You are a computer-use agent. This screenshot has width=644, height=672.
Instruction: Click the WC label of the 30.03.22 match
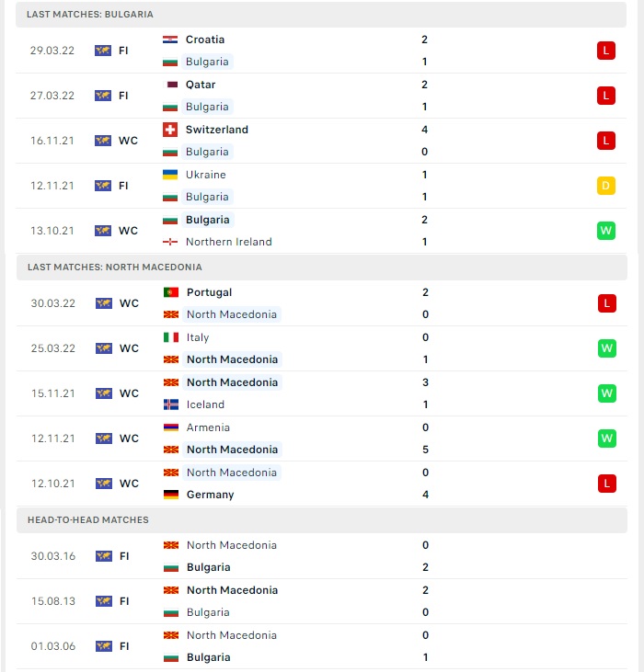tap(129, 303)
